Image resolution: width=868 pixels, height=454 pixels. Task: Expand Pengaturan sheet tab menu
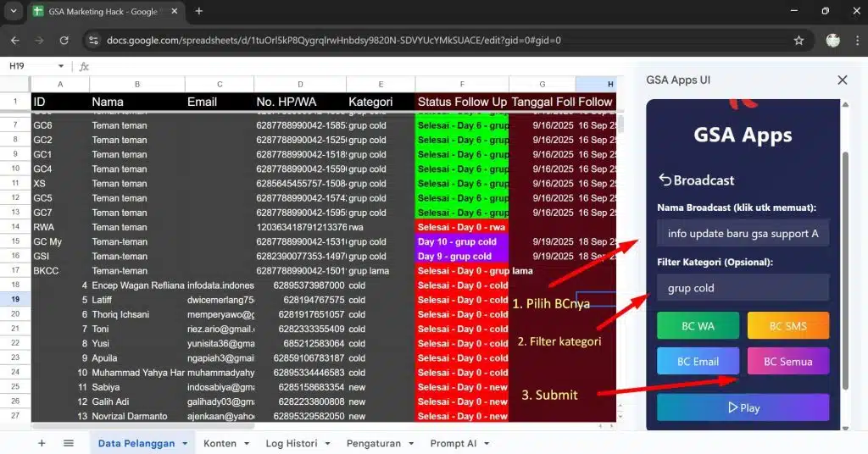pyautogui.click(x=411, y=444)
